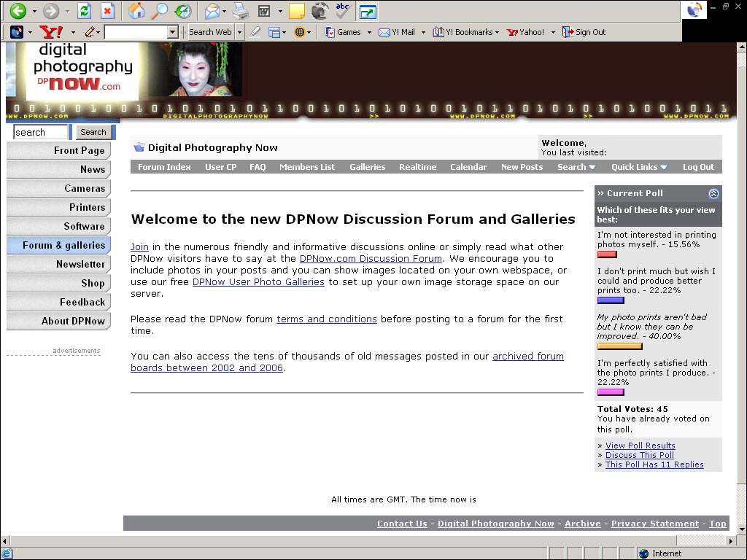Select the Cameras sidebar tab
This screenshot has width=747, height=560.
pos(59,188)
